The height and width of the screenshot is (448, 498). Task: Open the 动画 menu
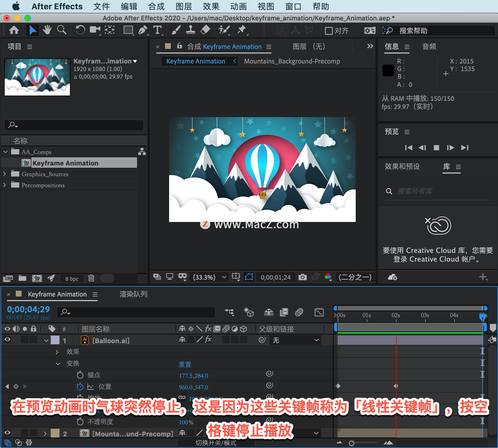click(239, 6)
